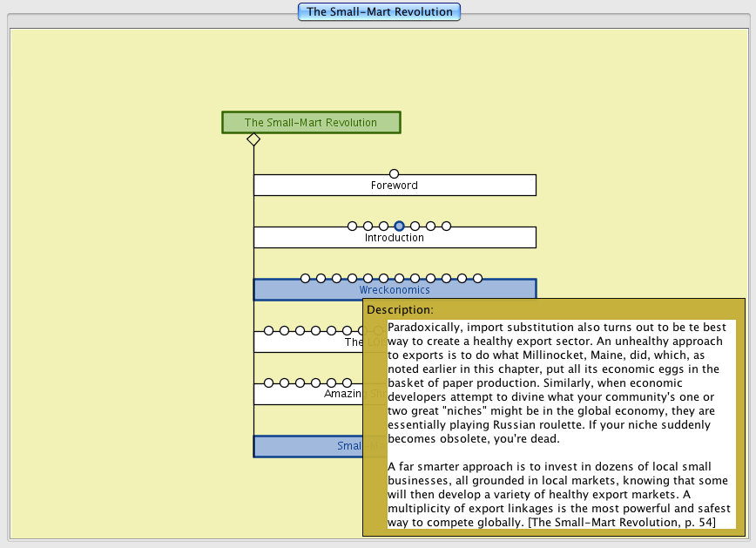Image resolution: width=756 pixels, height=548 pixels.
Task: Select the Foreword chapter node
Action: tap(395, 186)
